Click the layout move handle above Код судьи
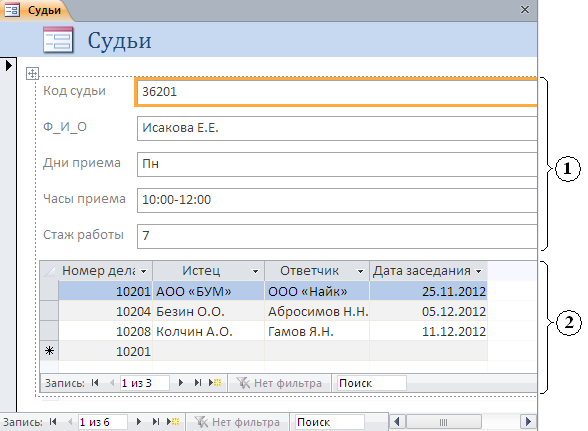Image resolution: width=588 pixels, height=431 pixels. coord(32,74)
